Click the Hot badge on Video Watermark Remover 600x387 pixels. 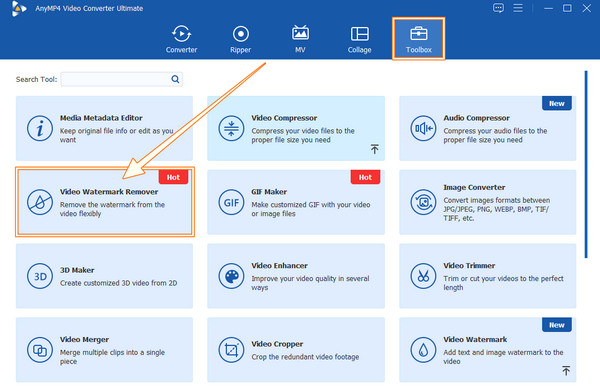click(x=173, y=177)
